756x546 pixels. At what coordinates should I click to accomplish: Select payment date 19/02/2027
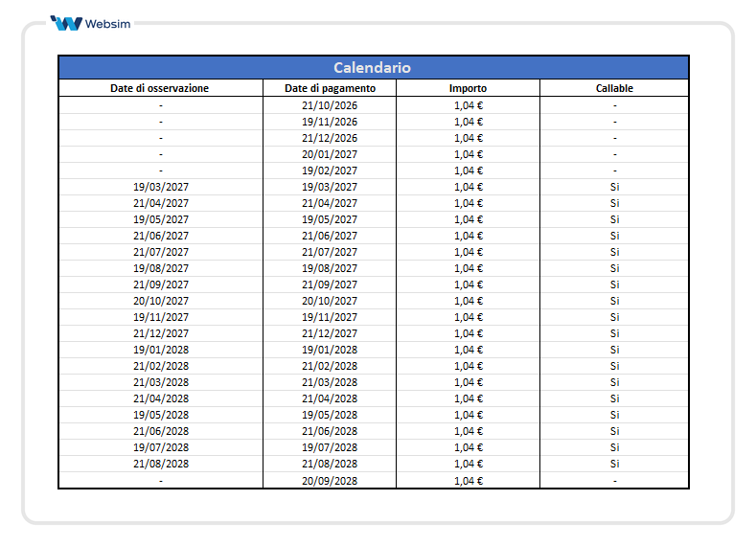click(x=330, y=171)
